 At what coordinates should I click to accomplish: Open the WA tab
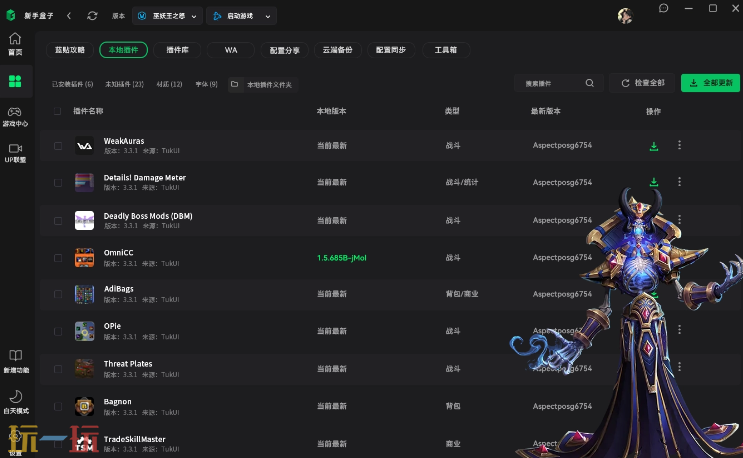pos(231,50)
